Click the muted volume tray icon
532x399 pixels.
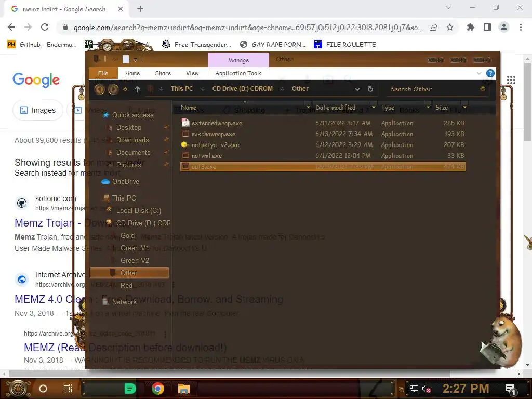pyautogui.click(x=426, y=389)
